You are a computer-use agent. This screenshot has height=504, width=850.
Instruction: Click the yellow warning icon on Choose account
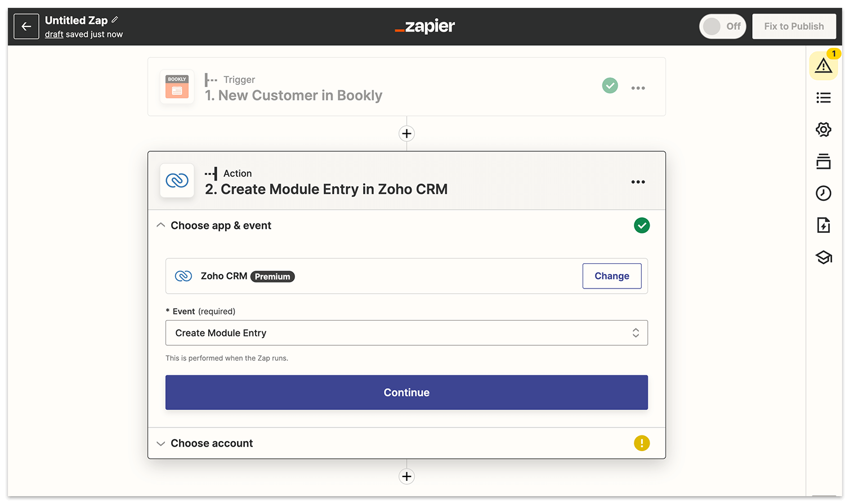coord(642,443)
